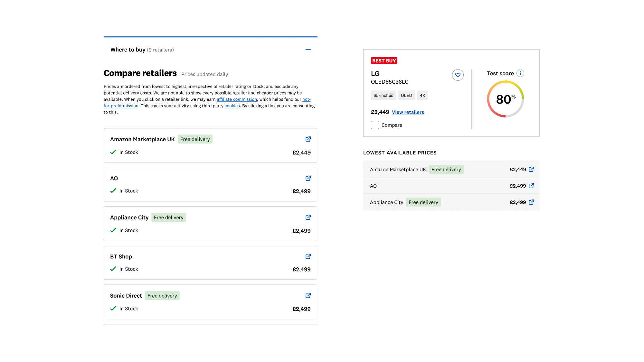Viewport: 644px width, 362px height.
Task: Open Amazon Marketplace UK external link icon in retailer list
Action: pos(308,139)
